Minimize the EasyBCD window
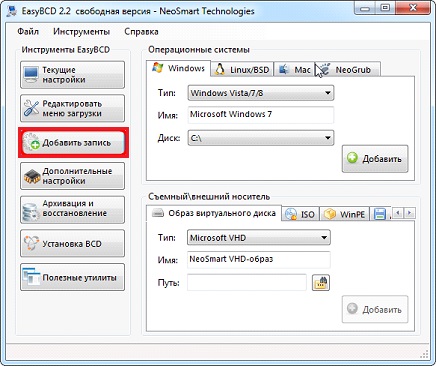Image resolution: width=436 pixels, height=366 pixels. pos(366,8)
